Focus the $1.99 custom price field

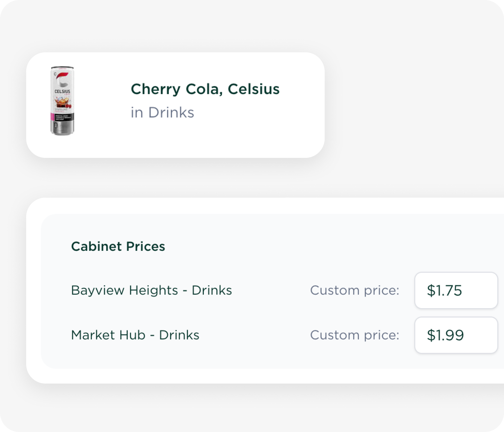456,335
